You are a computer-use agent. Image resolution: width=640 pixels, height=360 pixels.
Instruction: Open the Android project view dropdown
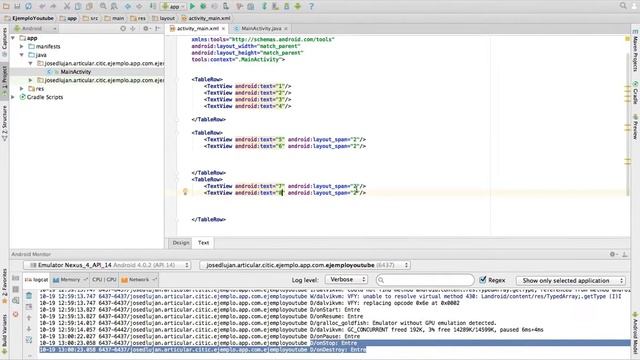pos(35,29)
